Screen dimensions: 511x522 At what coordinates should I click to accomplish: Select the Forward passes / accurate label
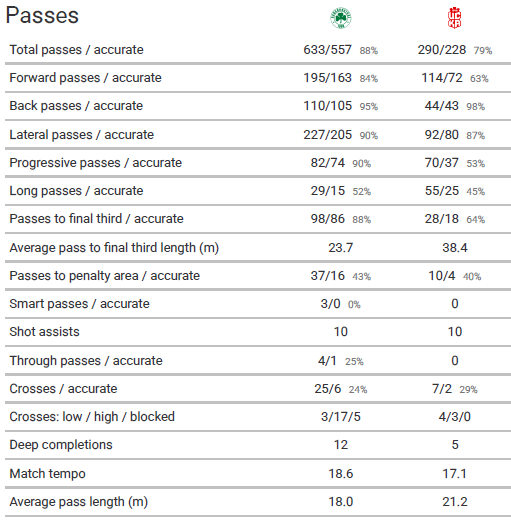(85, 78)
